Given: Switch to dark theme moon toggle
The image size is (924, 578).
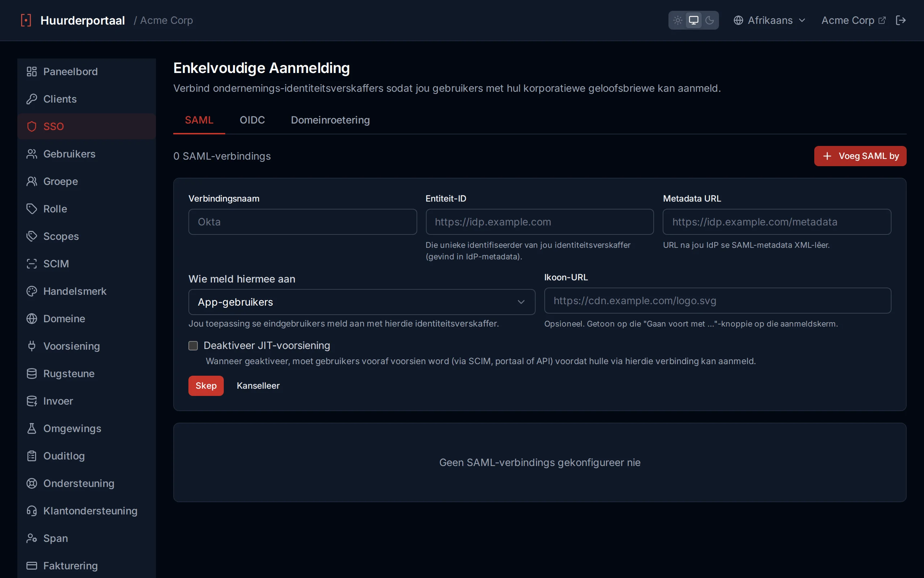Looking at the screenshot, I should coord(710,20).
